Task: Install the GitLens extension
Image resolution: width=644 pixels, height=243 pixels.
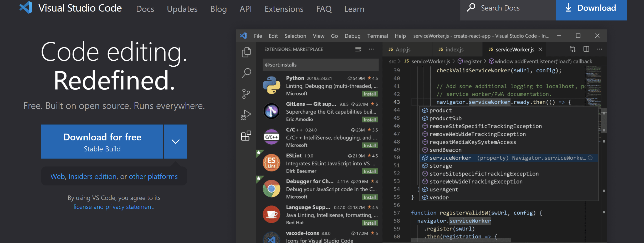Action: coord(370,120)
